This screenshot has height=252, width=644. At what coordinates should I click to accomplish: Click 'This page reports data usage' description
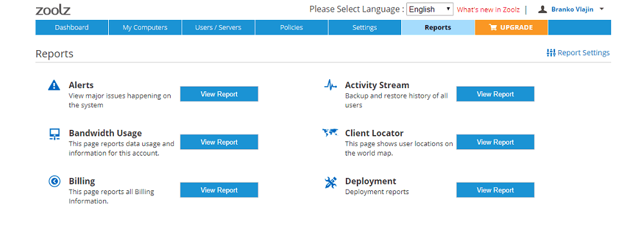coord(122,148)
